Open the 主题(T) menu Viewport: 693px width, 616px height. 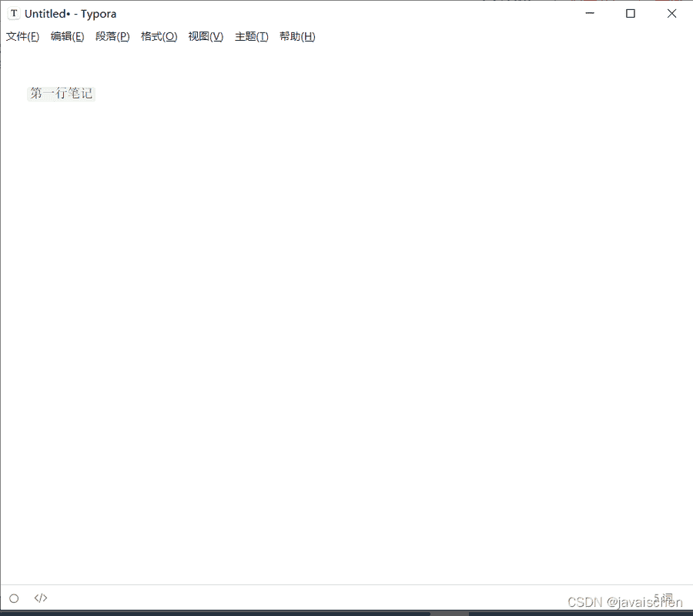coord(252,37)
